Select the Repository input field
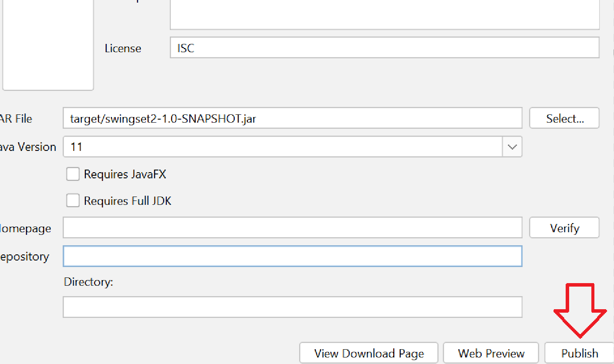The width and height of the screenshot is (614, 364). coord(292,256)
